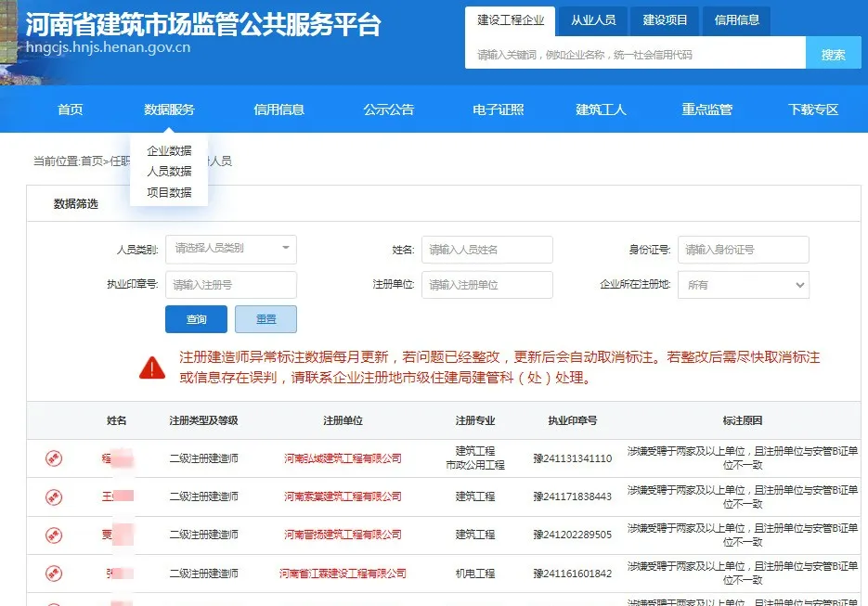Click the URL text hngcjs.hnjs.henan.gov.cn
Image resolution: width=868 pixels, height=606 pixels.
coord(108,47)
